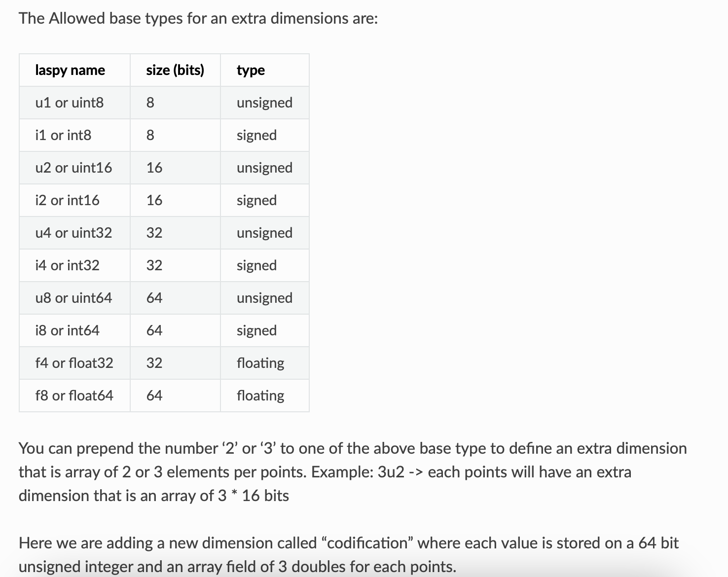Select the 'u4 or uint32' cell
This screenshot has width=728, height=577.
click(x=73, y=233)
